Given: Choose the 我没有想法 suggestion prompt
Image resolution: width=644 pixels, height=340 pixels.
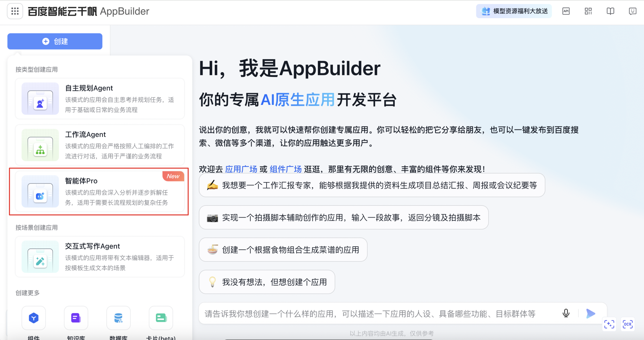Looking at the screenshot, I should pos(267,282).
